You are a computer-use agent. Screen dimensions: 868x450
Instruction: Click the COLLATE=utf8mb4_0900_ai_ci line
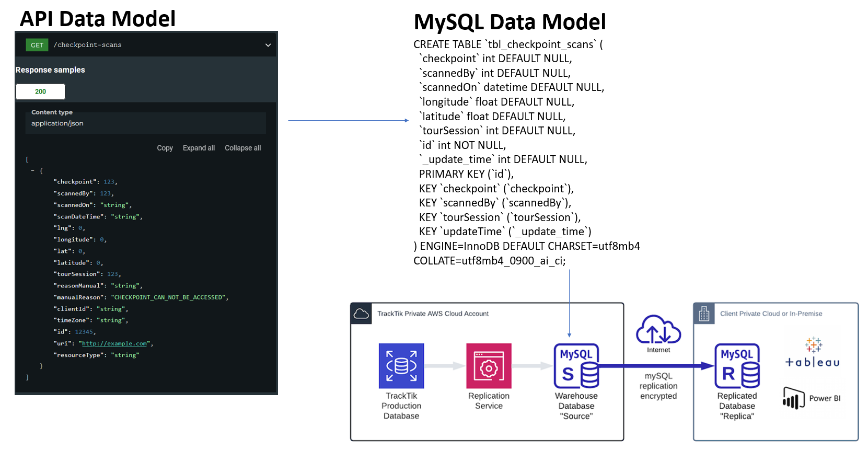pos(490,261)
